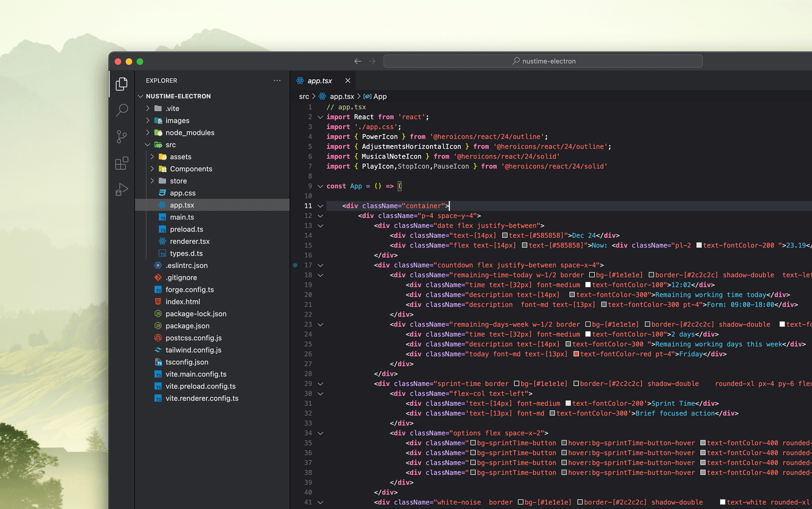
Task: Fold code at line 9 chevron
Action: tap(320, 186)
